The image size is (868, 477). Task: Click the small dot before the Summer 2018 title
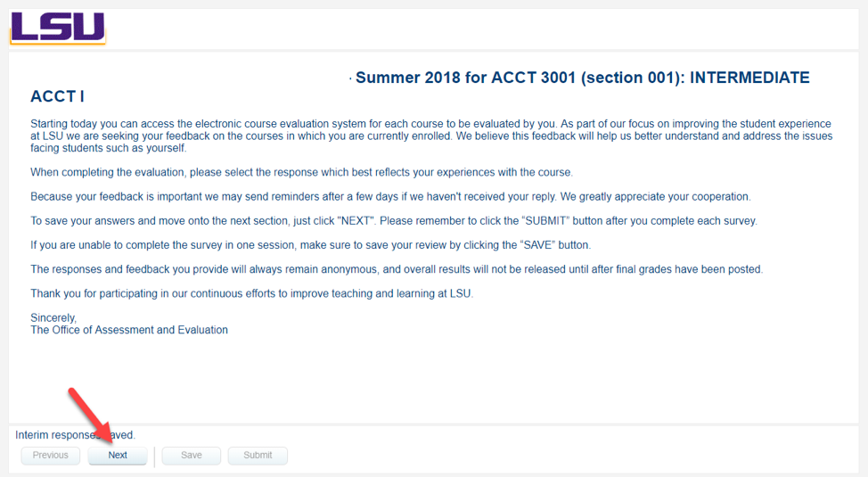[350, 78]
